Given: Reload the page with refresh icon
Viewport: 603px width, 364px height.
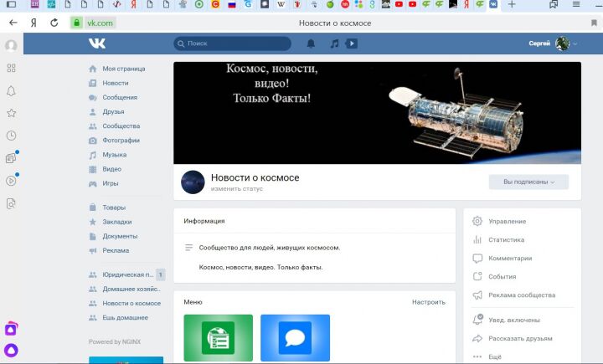Looking at the screenshot, I should (54, 23).
